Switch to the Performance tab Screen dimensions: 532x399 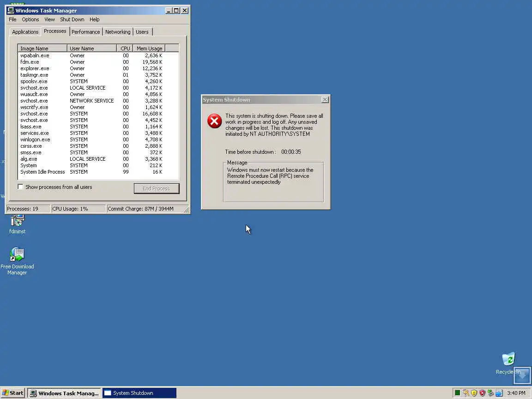[85, 32]
